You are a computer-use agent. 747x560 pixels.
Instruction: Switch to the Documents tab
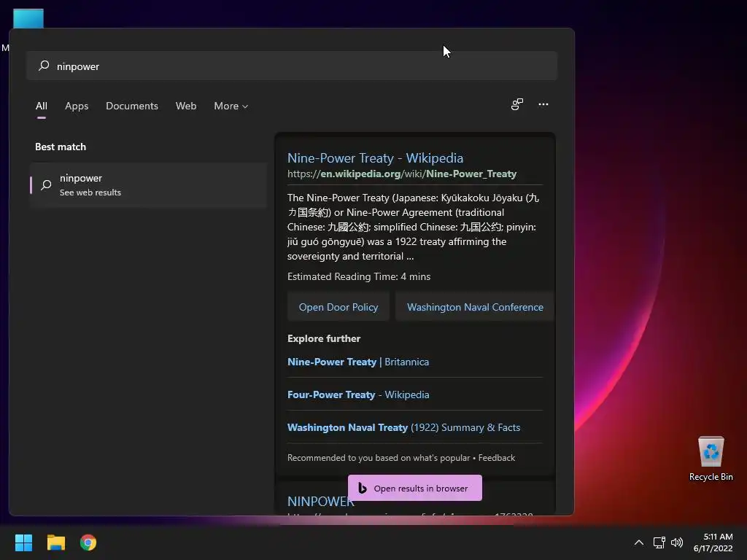pyautogui.click(x=132, y=106)
